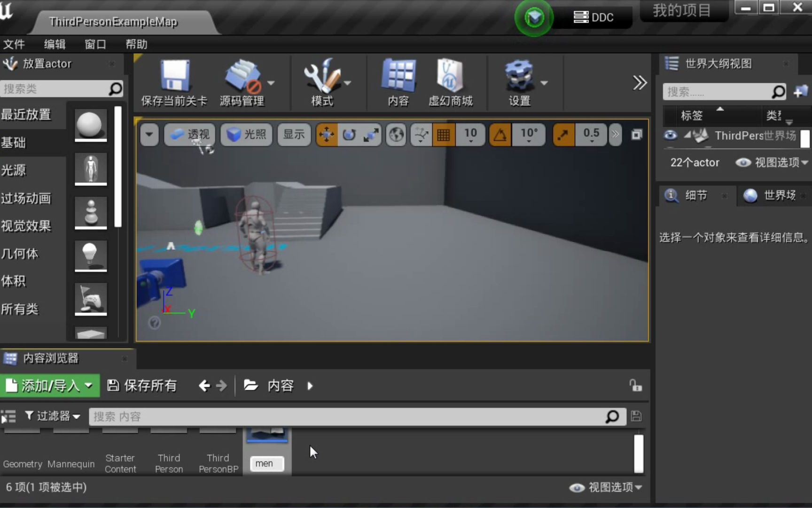Image resolution: width=812 pixels, height=508 pixels.
Task: Set scale snap value 0.5
Action: pyautogui.click(x=591, y=135)
